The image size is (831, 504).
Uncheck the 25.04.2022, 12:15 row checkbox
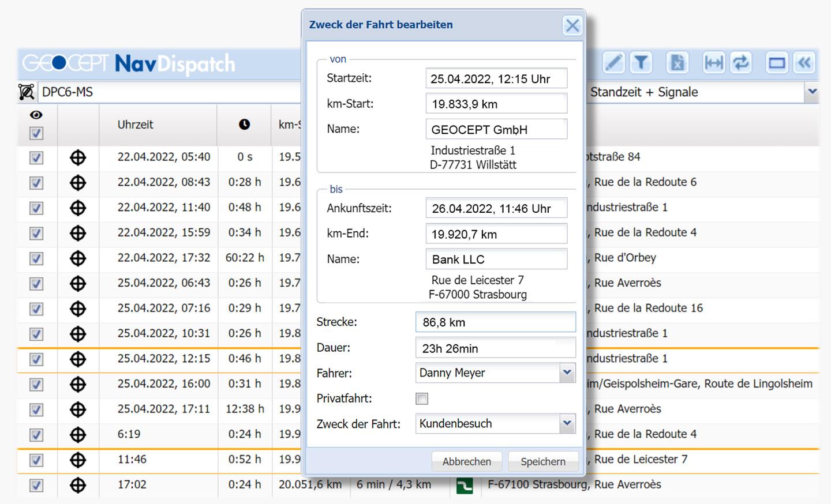tap(36, 359)
